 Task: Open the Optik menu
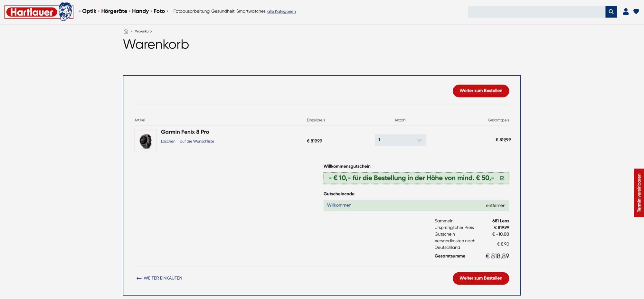coord(89,11)
